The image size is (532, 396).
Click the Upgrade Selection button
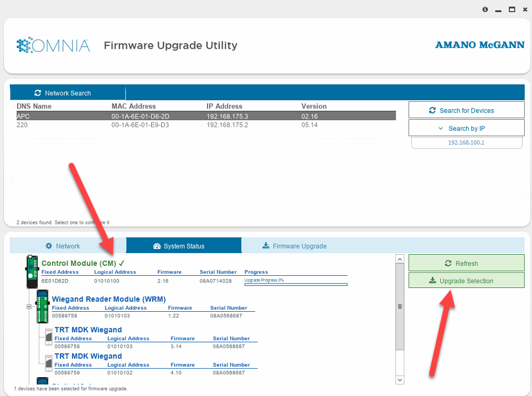click(467, 281)
